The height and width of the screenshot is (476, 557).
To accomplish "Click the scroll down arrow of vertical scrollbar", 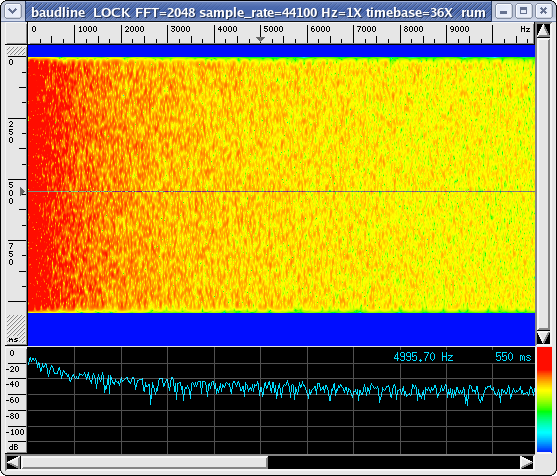I will [x=543, y=337].
